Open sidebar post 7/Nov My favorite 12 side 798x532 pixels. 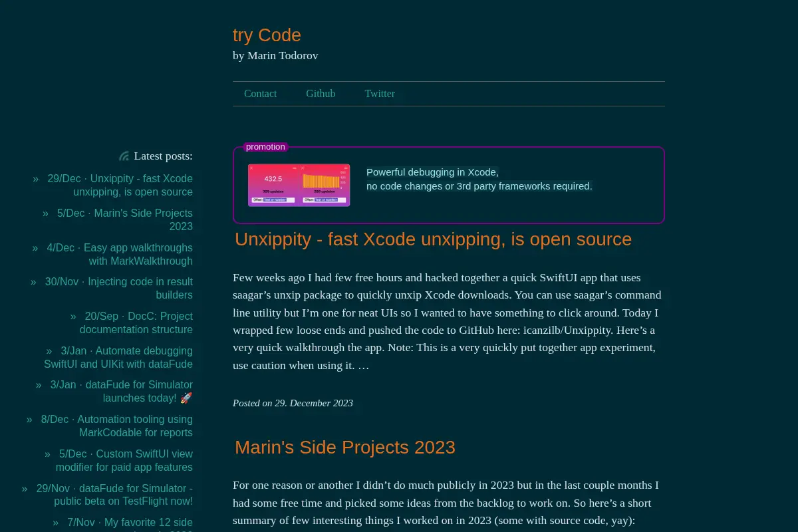[x=130, y=525]
